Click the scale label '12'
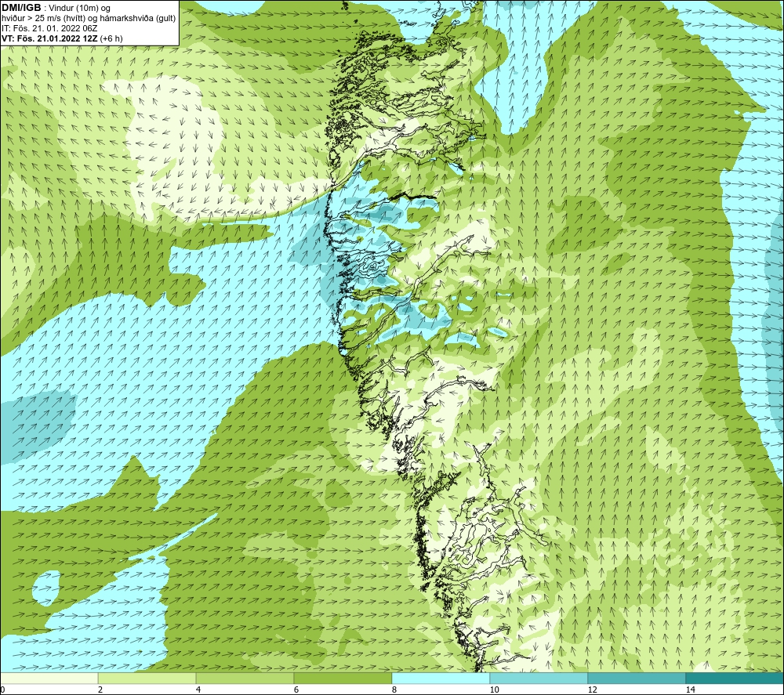This screenshot has width=784, height=695. pos(592,690)
